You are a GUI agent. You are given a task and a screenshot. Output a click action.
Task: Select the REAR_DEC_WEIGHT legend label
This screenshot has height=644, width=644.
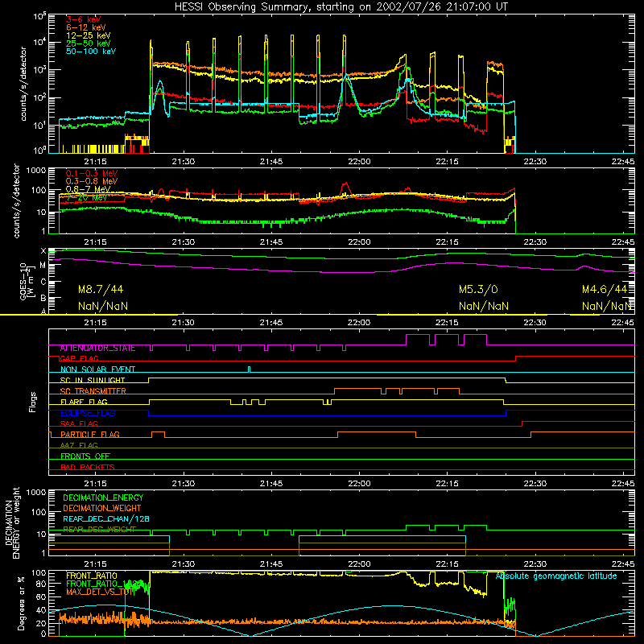click(99, 530)
